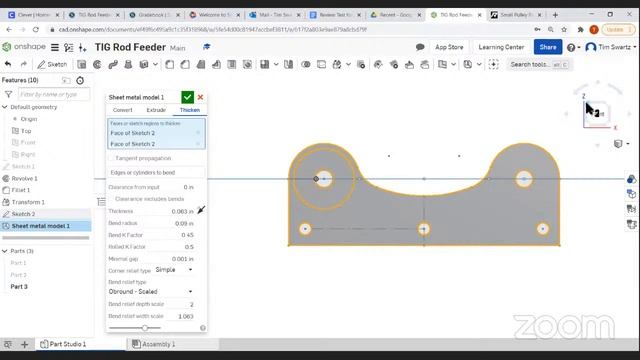Collapse the Parts (3) list
The image size is (640, 360).
point(5,251)
